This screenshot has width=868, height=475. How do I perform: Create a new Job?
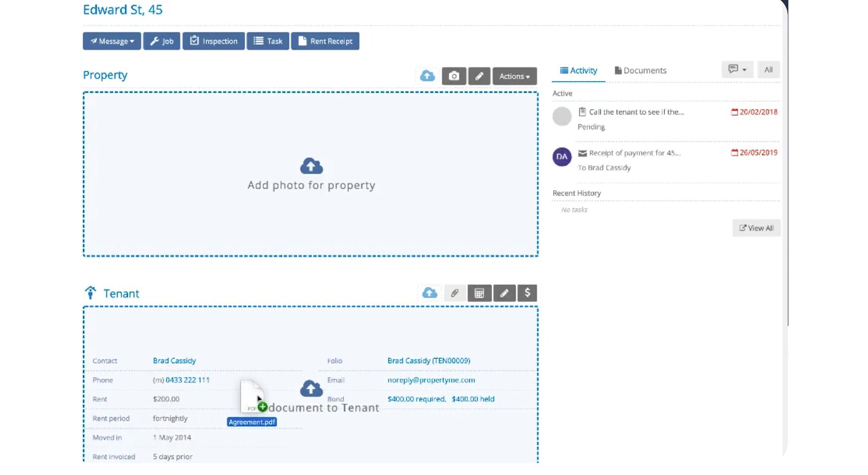tap(162, 41)
